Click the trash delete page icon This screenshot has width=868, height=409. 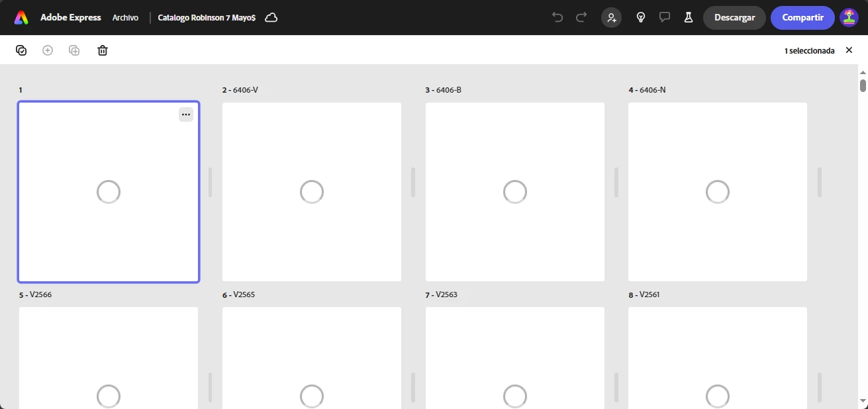(103, 50)
